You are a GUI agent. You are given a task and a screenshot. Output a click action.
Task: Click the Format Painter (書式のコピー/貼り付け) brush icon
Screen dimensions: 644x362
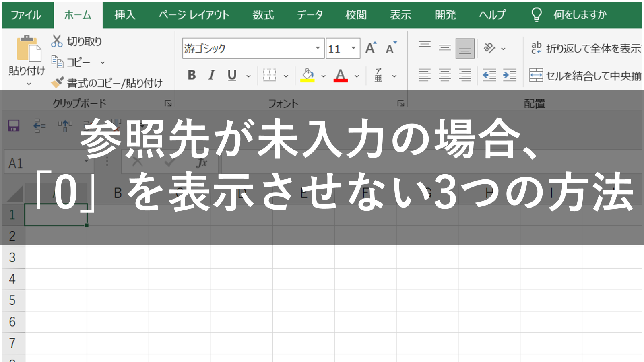(57, 82)
